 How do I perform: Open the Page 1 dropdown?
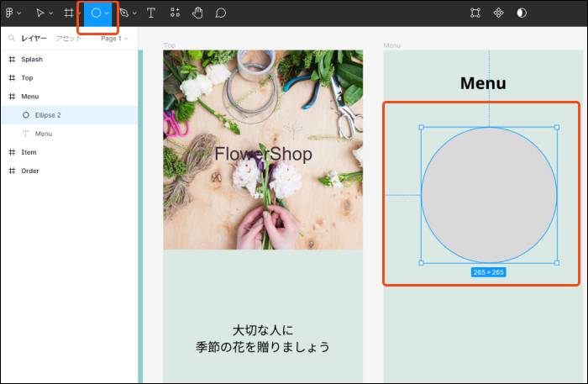point(113,39)
